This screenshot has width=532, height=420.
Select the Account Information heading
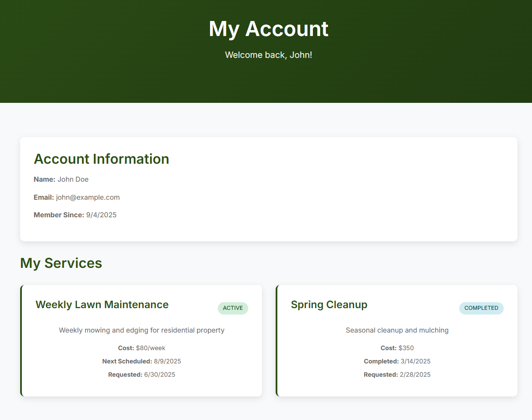point(101,159)
